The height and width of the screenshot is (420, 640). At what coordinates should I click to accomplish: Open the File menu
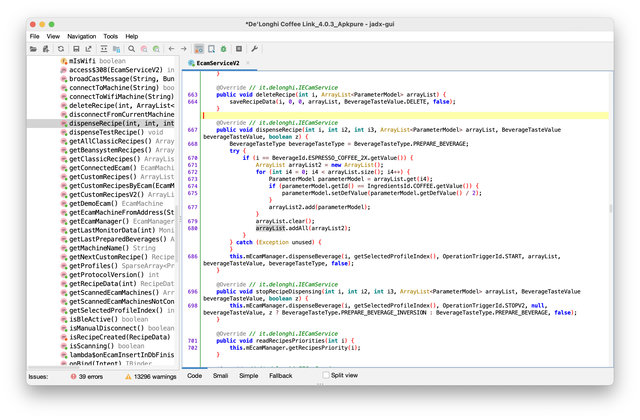point(35,36)
